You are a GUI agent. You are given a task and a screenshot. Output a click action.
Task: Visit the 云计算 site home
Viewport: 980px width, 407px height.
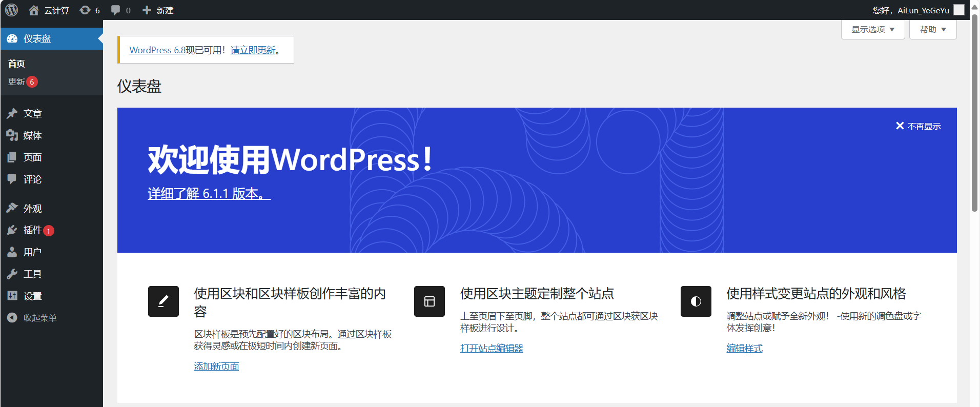tap(49, 10)
